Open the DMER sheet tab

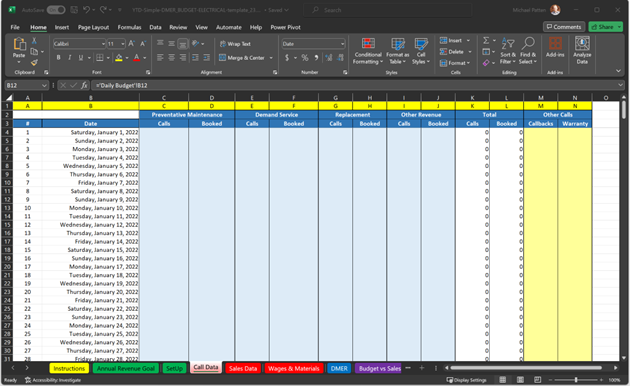coord(339,368)
